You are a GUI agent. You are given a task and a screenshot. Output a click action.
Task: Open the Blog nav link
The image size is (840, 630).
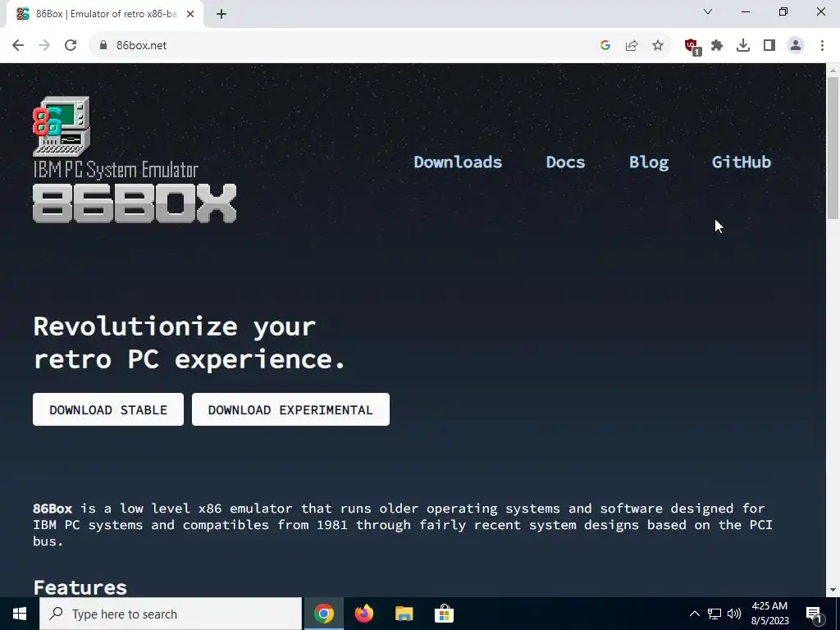(649, 162)
